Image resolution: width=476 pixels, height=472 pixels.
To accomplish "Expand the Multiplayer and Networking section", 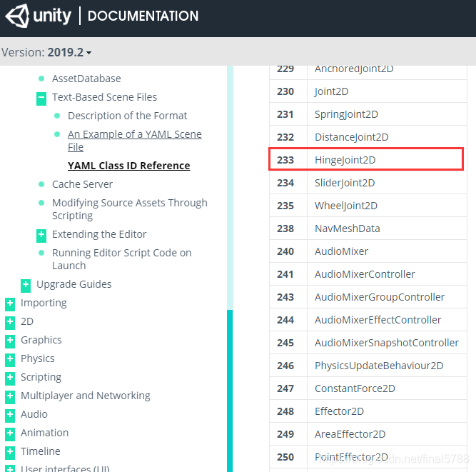I will click(10, 397).
